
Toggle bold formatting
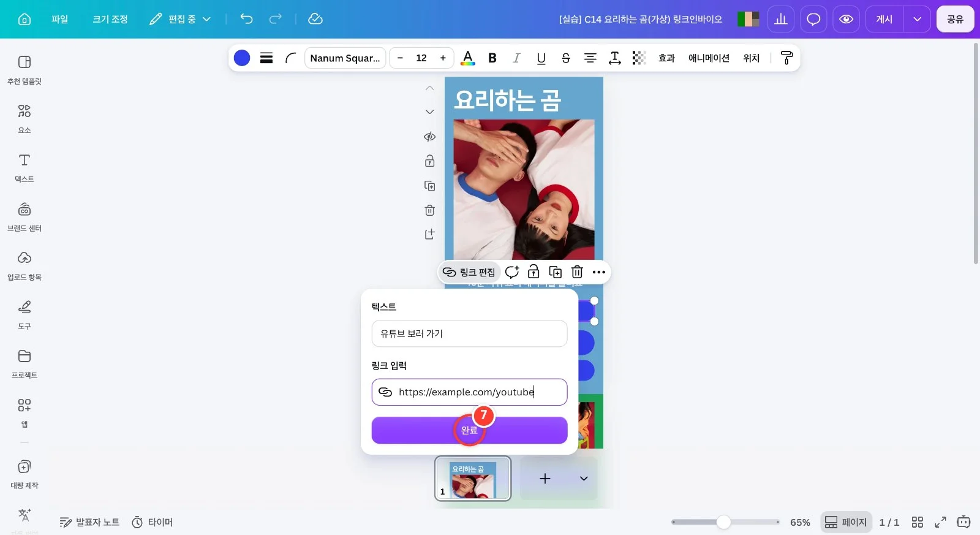click(x=492, y=58)
